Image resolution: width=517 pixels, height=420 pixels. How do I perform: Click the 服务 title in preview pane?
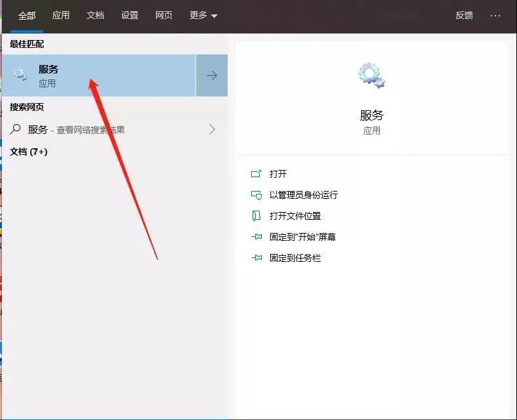point(371,115)
